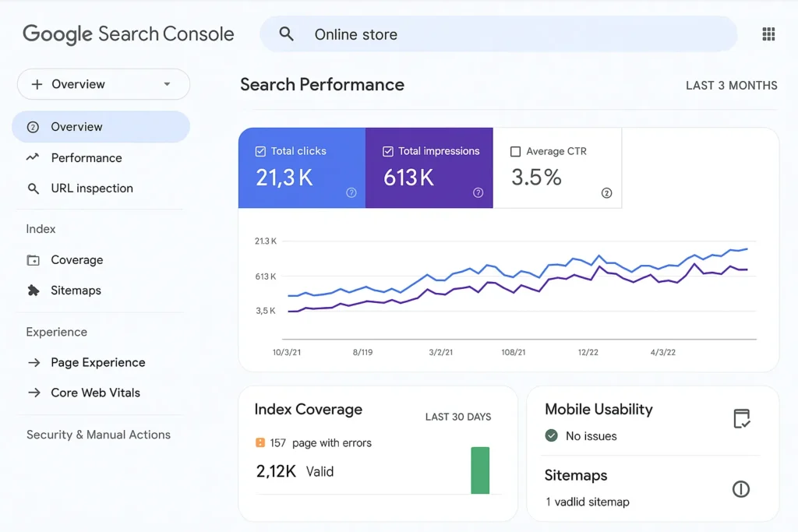
Task: Open Sitemaps in the sidebar
Action: pyautogui.click(x=76, y=291)
